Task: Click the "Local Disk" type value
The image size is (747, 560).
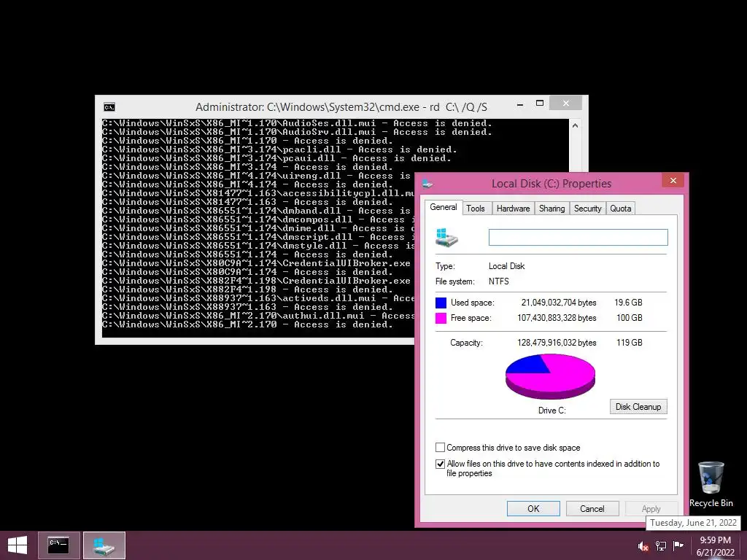Action: point(506,266)
